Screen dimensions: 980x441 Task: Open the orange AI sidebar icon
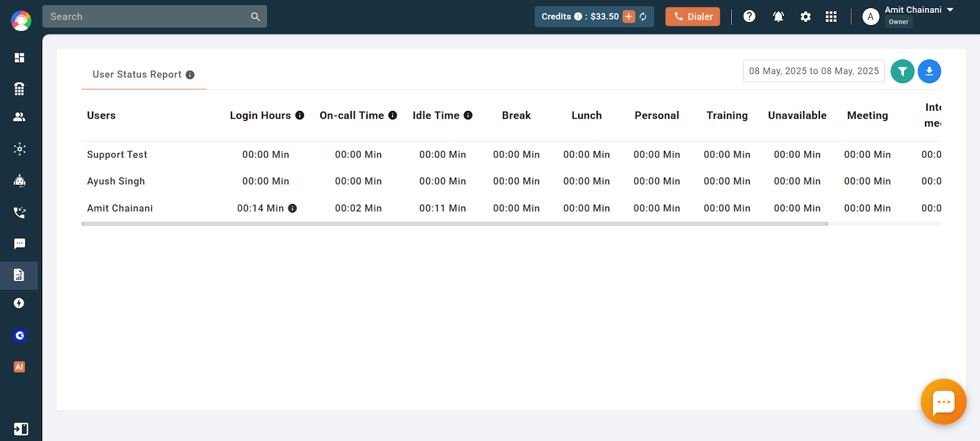pos(19,367)
